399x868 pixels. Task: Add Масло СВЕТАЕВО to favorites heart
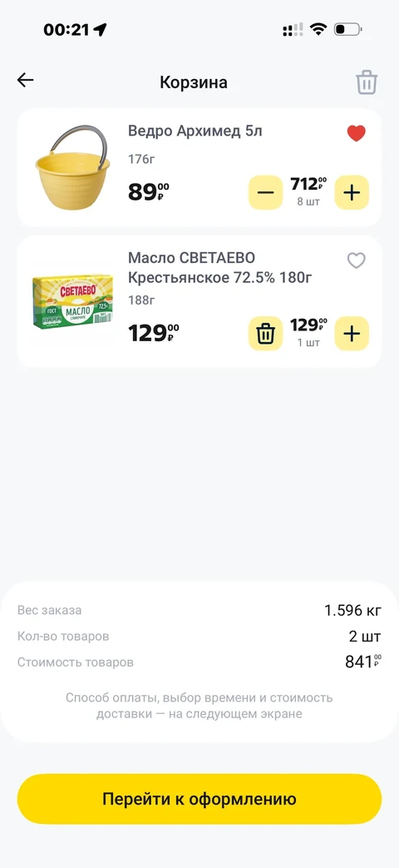click(x=357, y=260)
